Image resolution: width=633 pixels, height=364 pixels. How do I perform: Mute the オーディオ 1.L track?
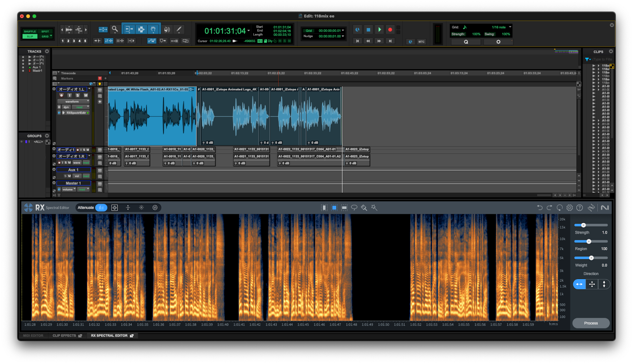[85, 95]
